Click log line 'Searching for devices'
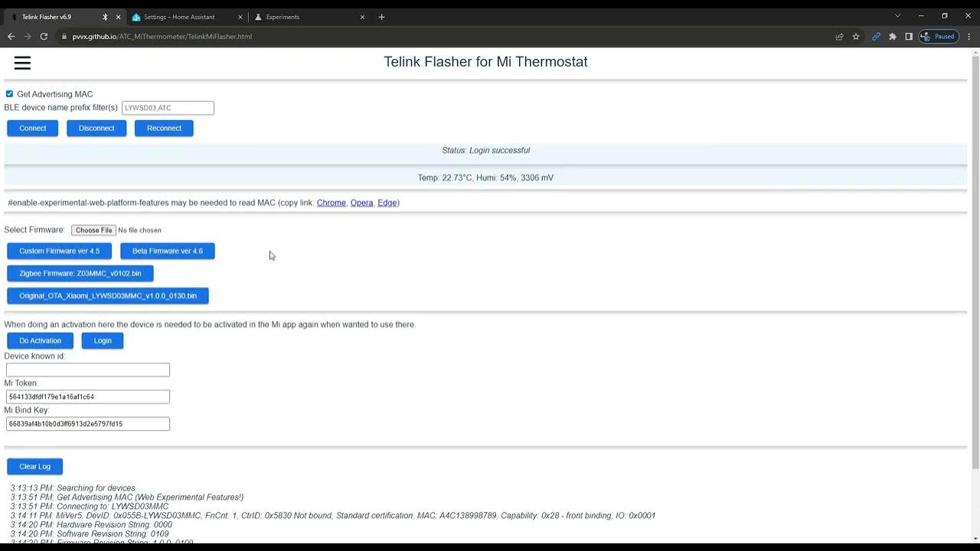This screenshot has height=551, width=980. coord(73,488)
